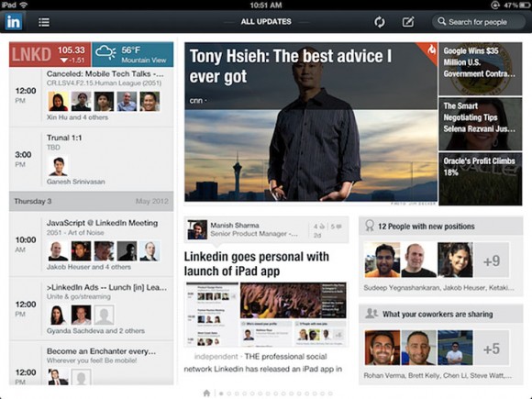Tap Sudeep Yegnashankaran's photo
The width and height of the screenshot is (532, 399).
382,260
